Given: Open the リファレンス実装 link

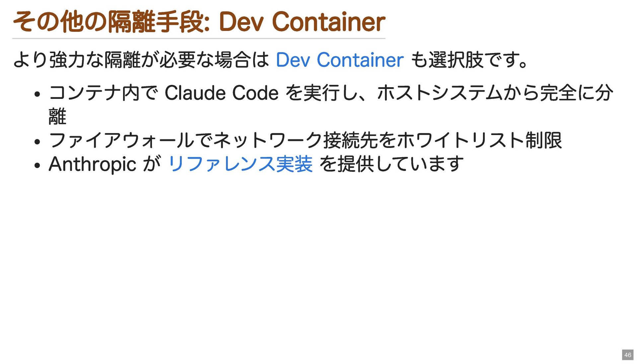Looking at the screenshot, I should click(240, 164).
